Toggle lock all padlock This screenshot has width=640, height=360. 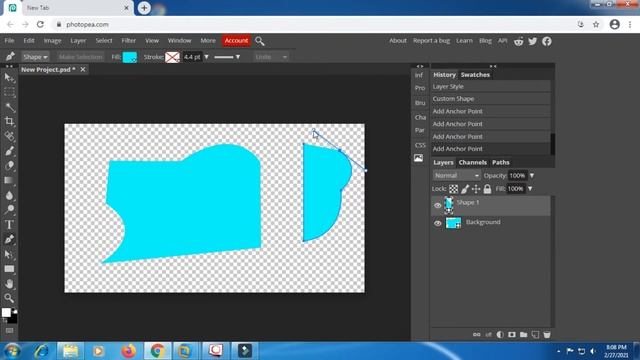[x=487, y=189]
